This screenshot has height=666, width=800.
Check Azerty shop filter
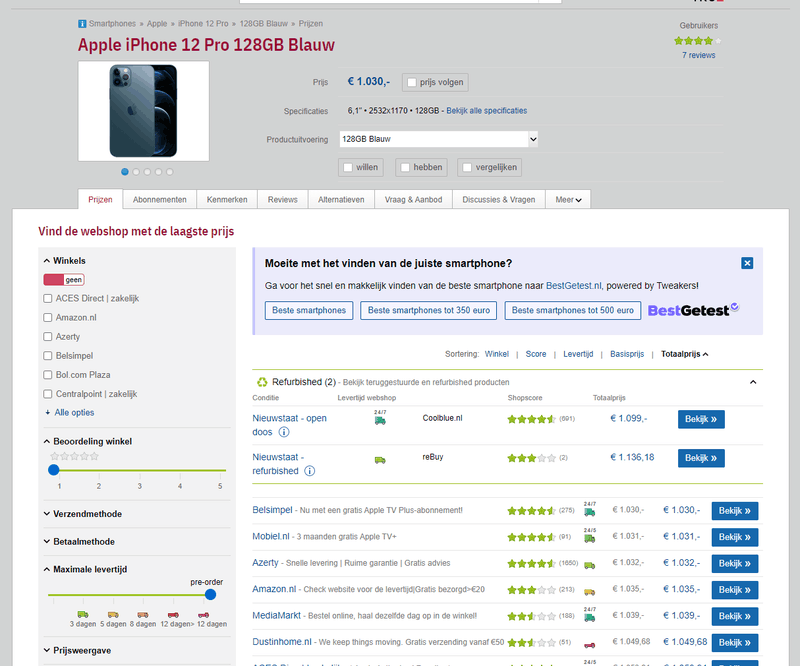[x=48, y=337]
